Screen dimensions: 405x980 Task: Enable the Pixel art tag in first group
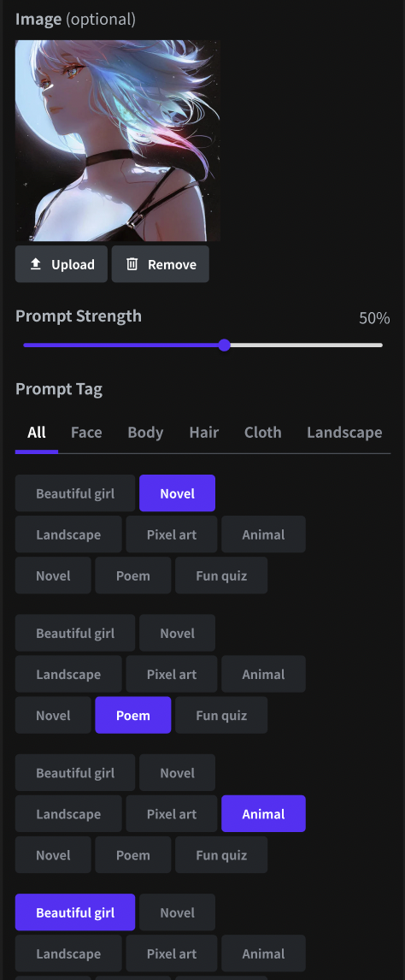click(x=172, y=534)
